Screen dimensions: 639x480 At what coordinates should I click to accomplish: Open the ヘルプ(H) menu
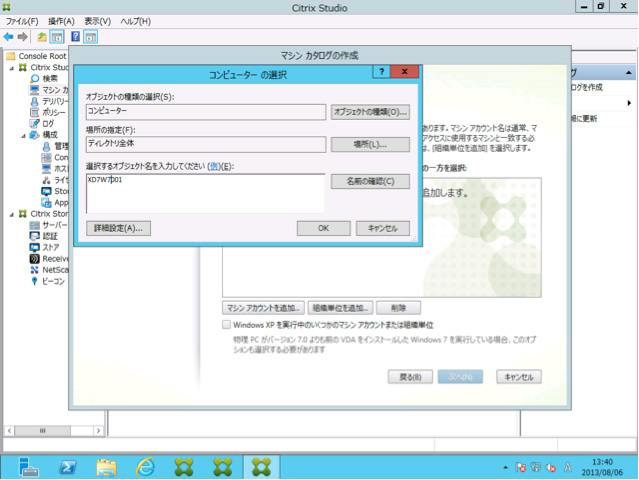pyautogui.click(x=135, y=21)
